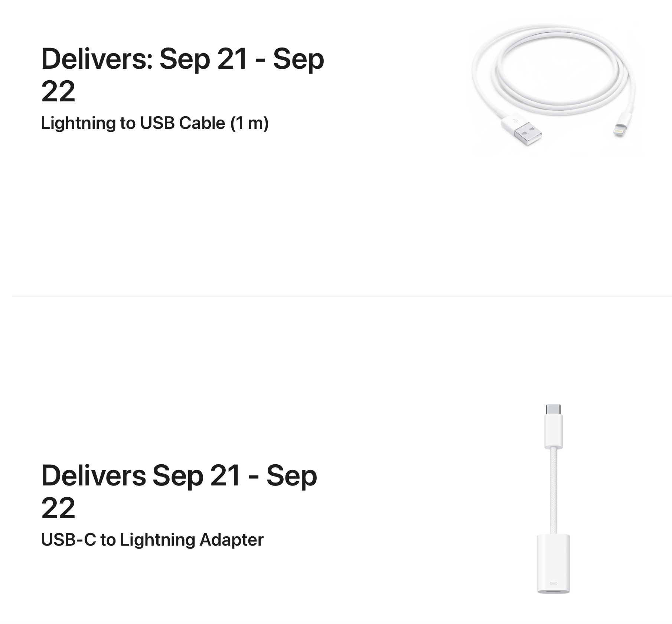672x624 pixels.
Task: Open the Lightning to USB Cable (1 m) product name
Action: [154, 123]
